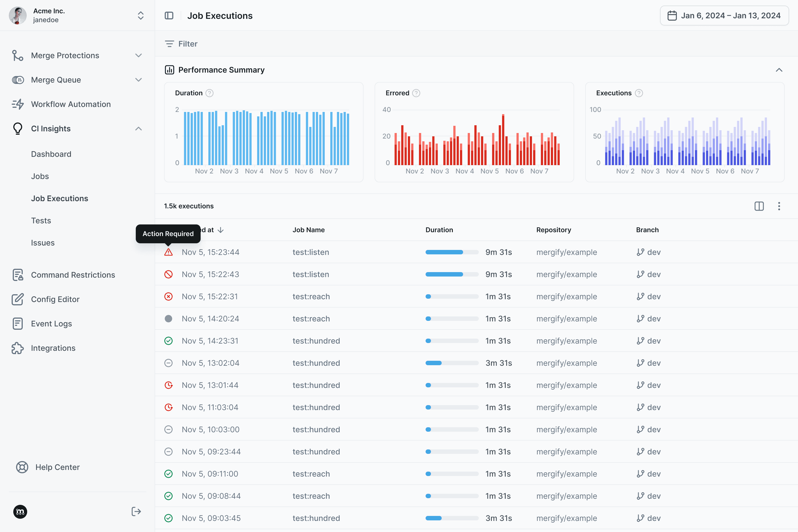This screenshot has width=798, height=532.
Task: Click the Branch column header
Action: [x=647, y=230]
